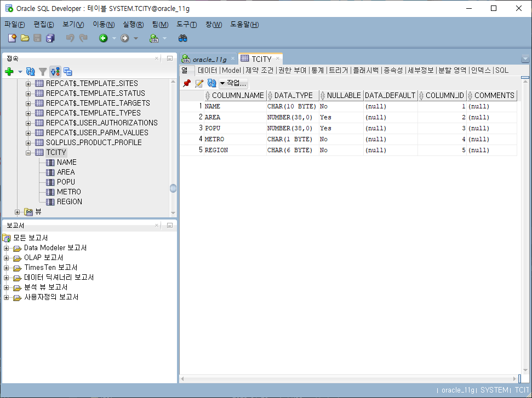
Task: Open the 편집(E) menu
Action: tap(43, 25)
